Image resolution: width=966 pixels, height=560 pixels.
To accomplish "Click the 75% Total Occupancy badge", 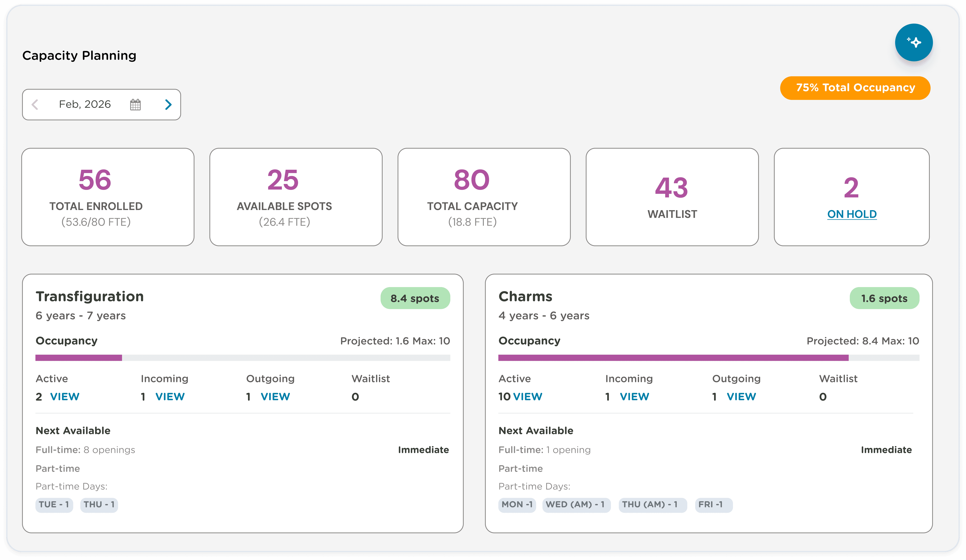I will pos(855,88).
